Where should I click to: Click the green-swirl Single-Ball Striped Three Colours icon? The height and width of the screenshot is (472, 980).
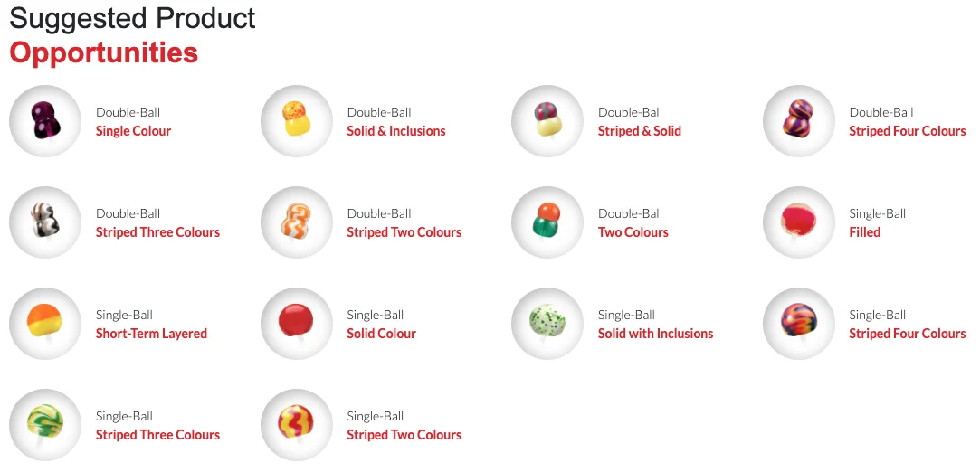pos(44,425)
